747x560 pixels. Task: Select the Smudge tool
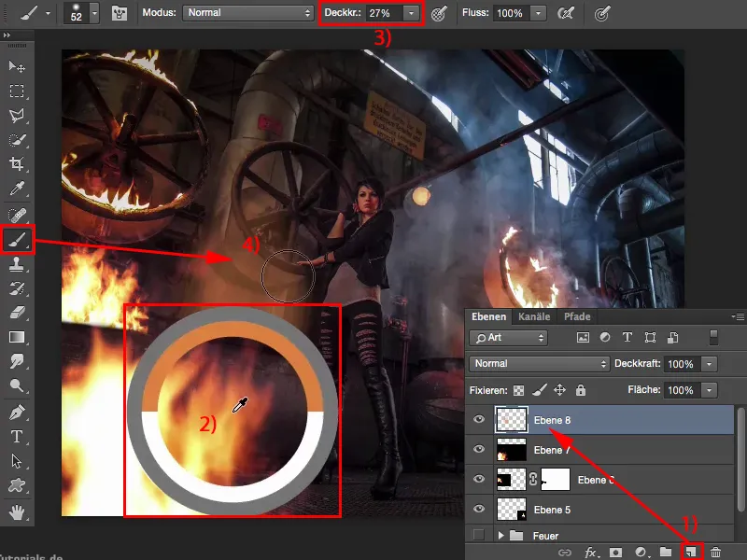[x=17, y=361]
